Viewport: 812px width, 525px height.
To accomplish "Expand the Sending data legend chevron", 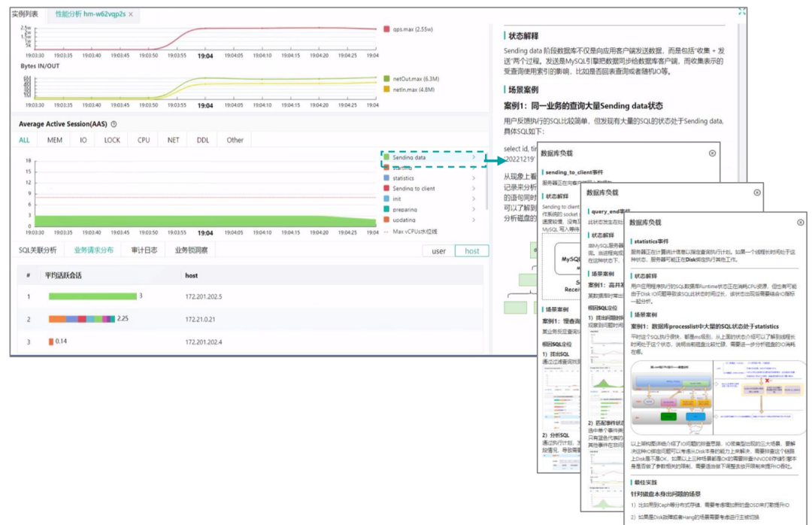I will pyautogui.click(x=474, y=157).
